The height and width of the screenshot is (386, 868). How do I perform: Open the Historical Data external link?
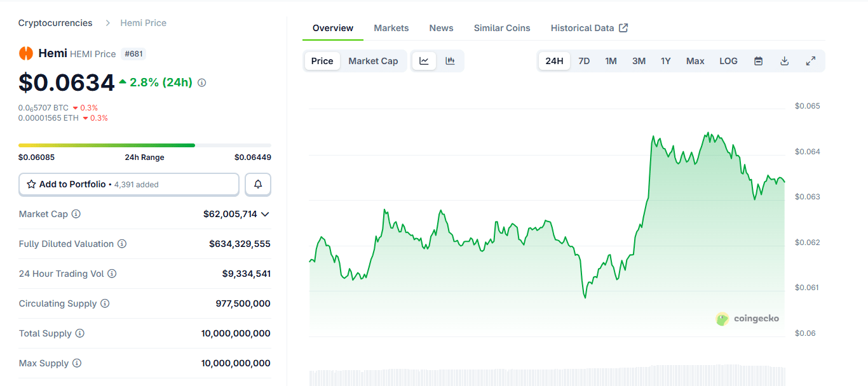(589, 28)
